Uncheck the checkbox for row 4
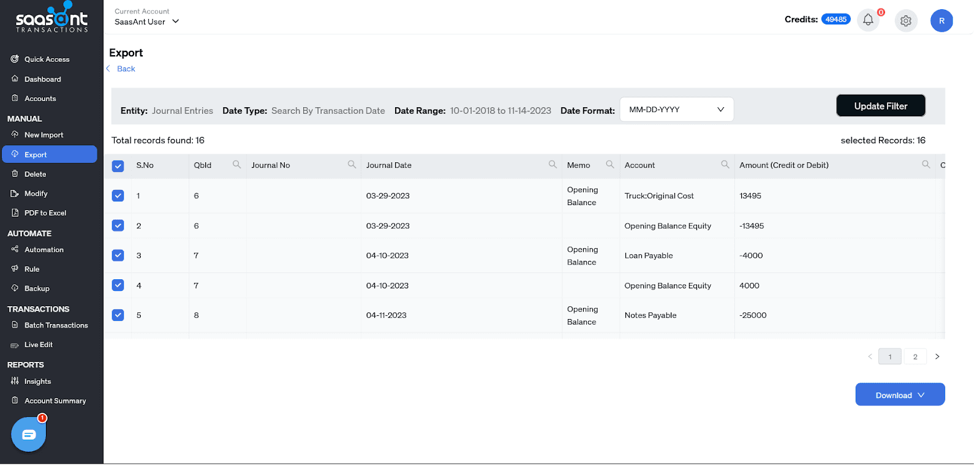980x466 pixels. (x=118, y=285)
